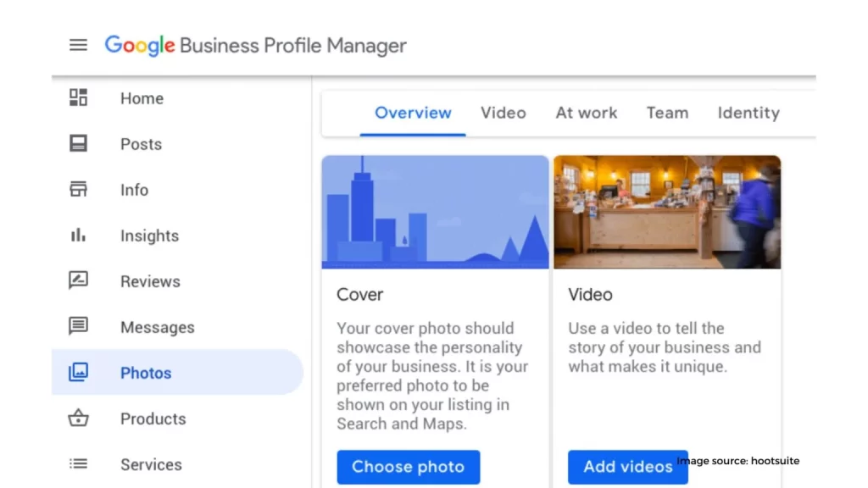This screenshot has width=868, height=488.
Task: Open the Info section label
Action: pyautogui.click(x=135, y=191)
